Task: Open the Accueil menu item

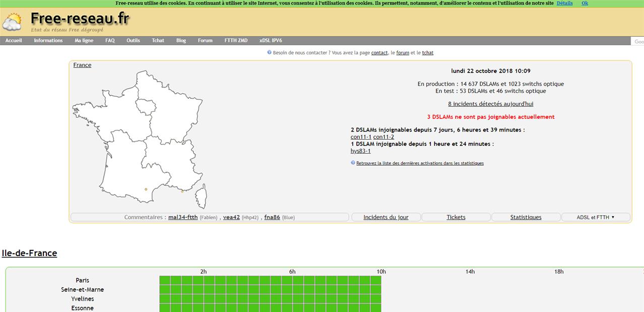Action: tap(14, 41)
